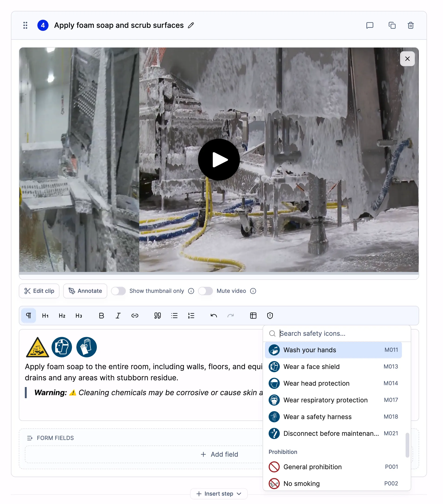Create a bulleted list
Viewport: 443px width, 504px height.
[174, 316]
